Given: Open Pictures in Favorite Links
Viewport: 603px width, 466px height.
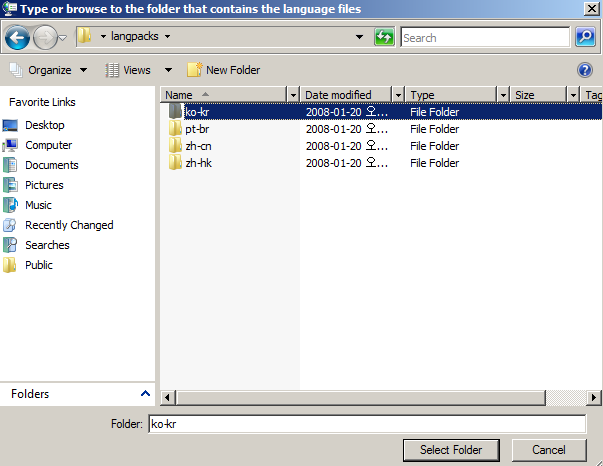Looking at the screenshot, I should pyautogui.click(x=44, y=185).
